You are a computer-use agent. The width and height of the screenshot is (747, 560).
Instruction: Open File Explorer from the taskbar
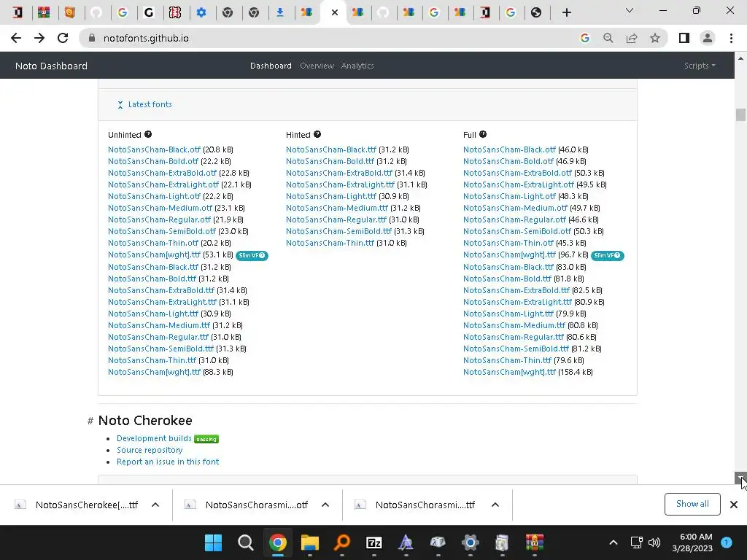pyautogui.click(x=309, y=542)
